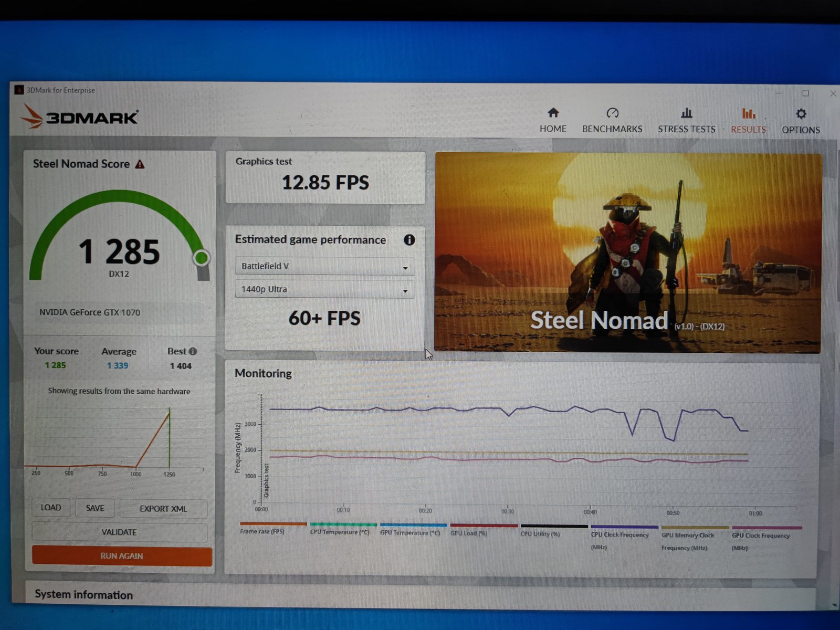
Task: Click the Monitoring heading
Action: click(263, 373)
